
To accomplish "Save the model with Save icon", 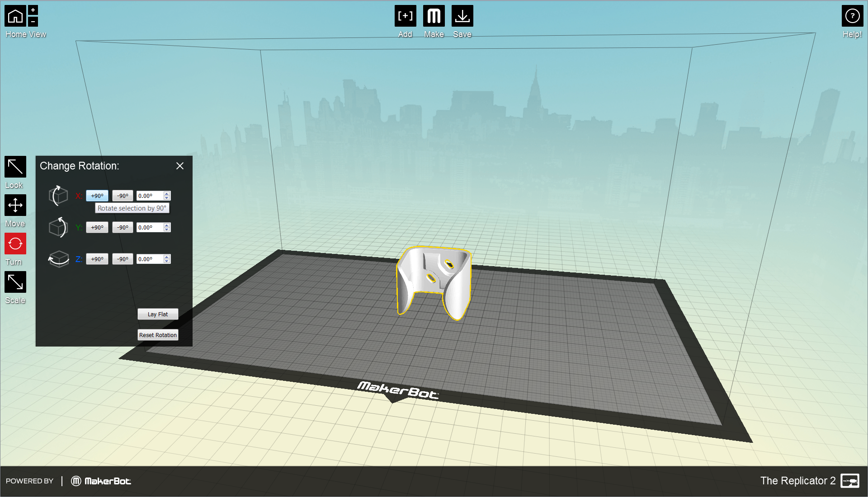I will pyautogui.click(x=462, y=16).
